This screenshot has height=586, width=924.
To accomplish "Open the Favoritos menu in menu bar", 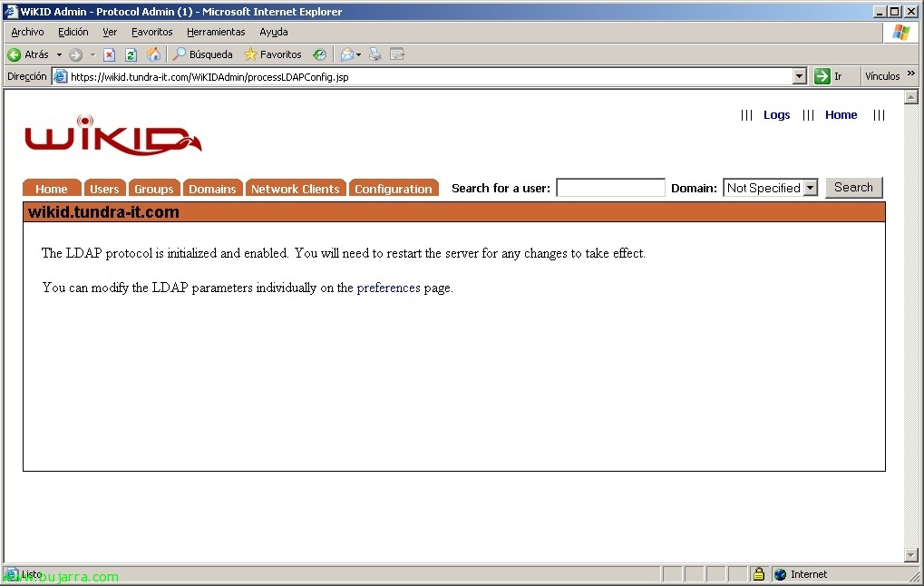I will coord(152,32).
